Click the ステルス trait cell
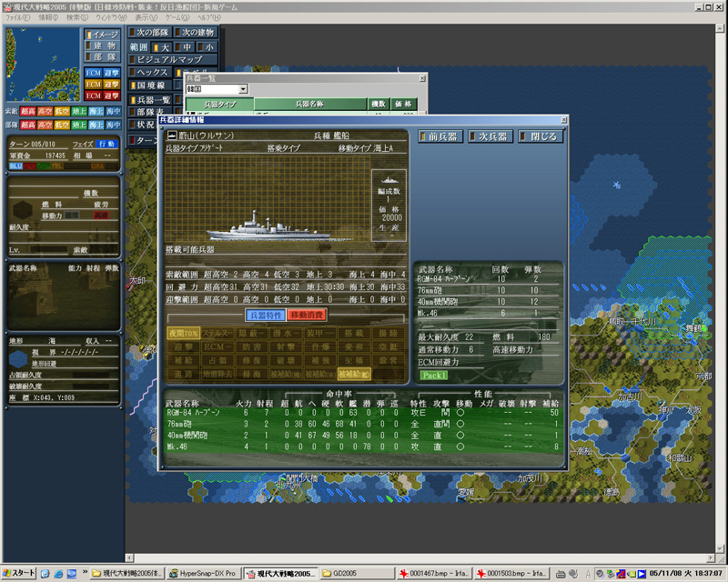 coord(217,333)
